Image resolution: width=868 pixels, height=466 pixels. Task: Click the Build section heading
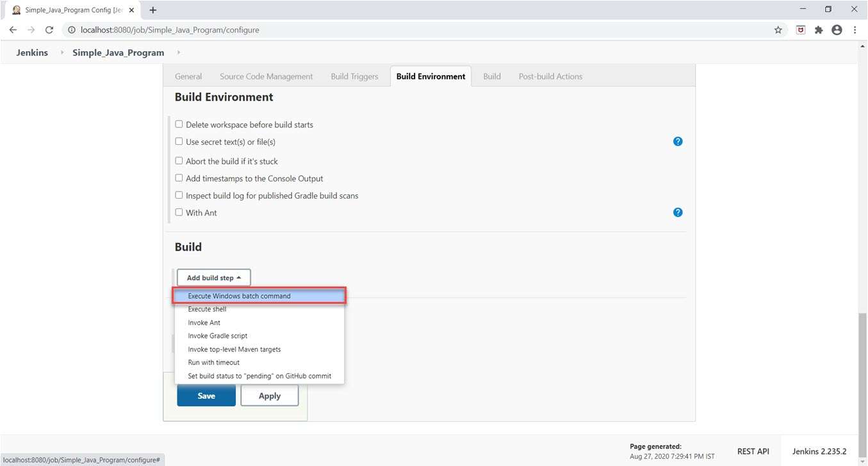point(188,247)
